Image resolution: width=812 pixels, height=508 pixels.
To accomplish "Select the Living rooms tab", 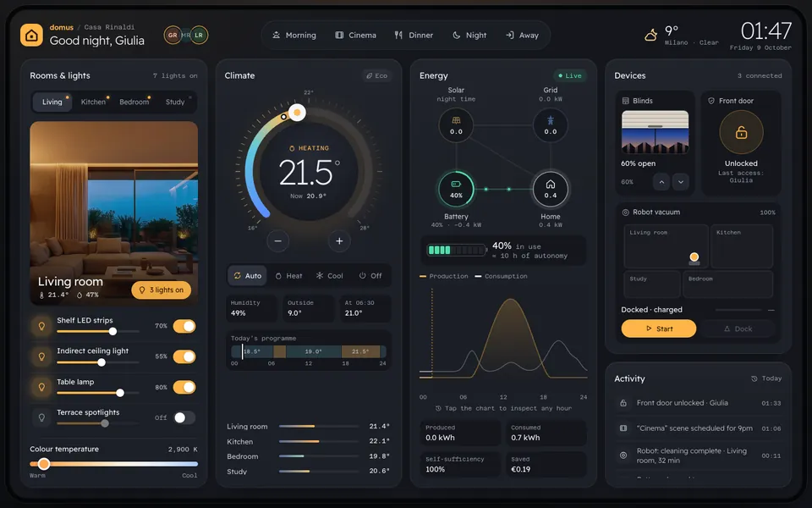I will point(52,102).
